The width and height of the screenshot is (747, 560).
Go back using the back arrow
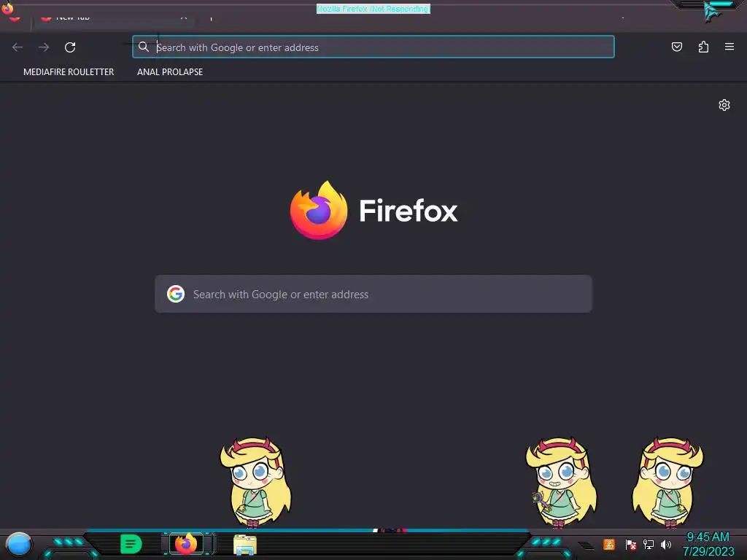click(x=18, y=47)
